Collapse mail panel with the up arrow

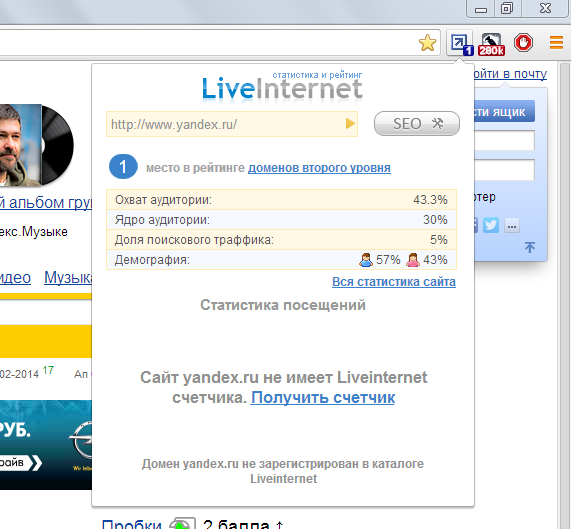pyautogui.click(x=530, y=247)
